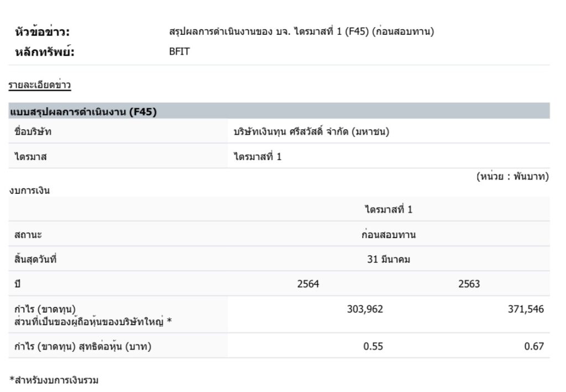The width and height of the screenshot is (566, 392).
Task: Click the (หน่วย : พันบาท) unit note
Action: pyautogui.click(x=512, y=177)
